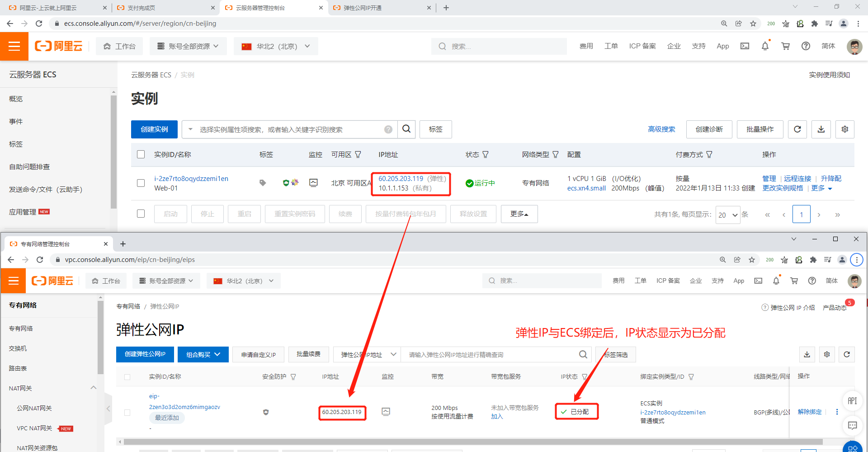The width and height of the screenshot is (868, 452).
Task: Download the EIP list in VPC console
Action: pyautogui.click(x=807, y=355)
